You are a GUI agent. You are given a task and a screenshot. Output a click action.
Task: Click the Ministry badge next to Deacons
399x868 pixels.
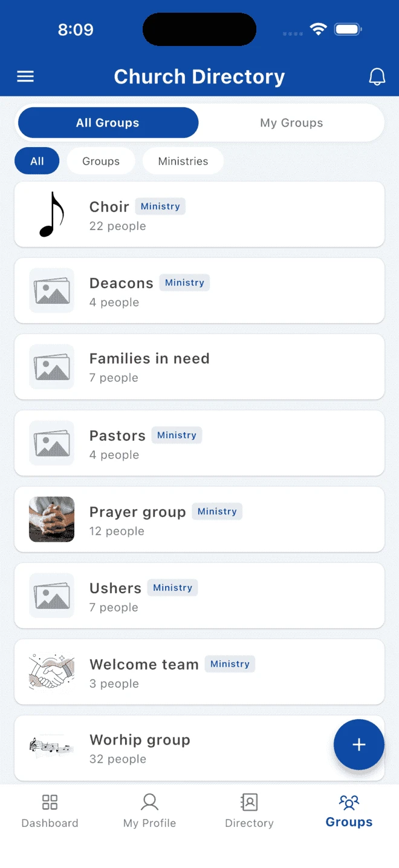(x=184, y=282)
